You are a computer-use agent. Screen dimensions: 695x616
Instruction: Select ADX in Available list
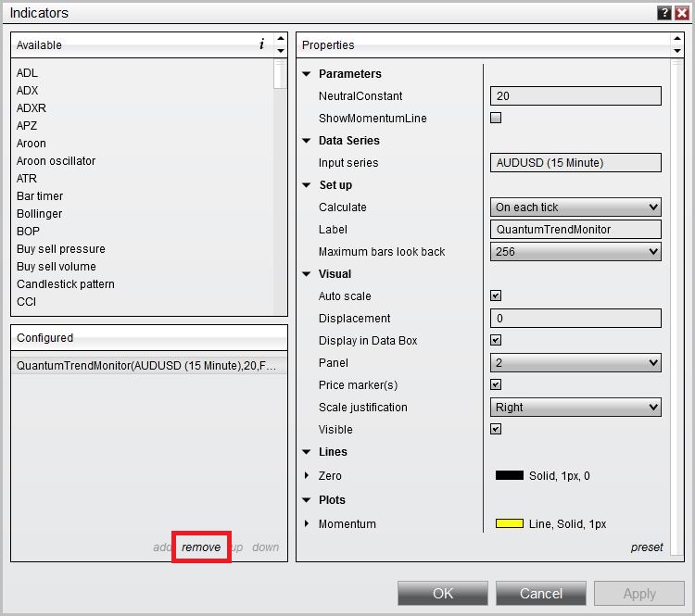click(x=27, y=91)
